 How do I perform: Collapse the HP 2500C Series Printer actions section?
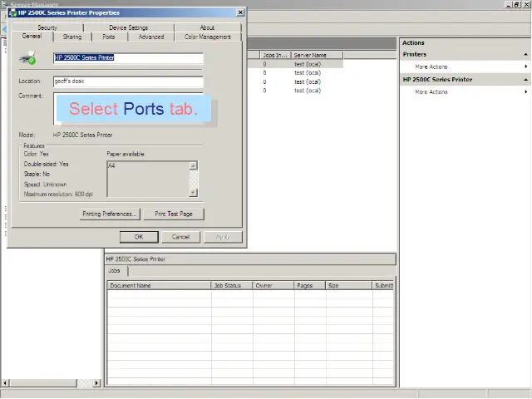[525, 80]
